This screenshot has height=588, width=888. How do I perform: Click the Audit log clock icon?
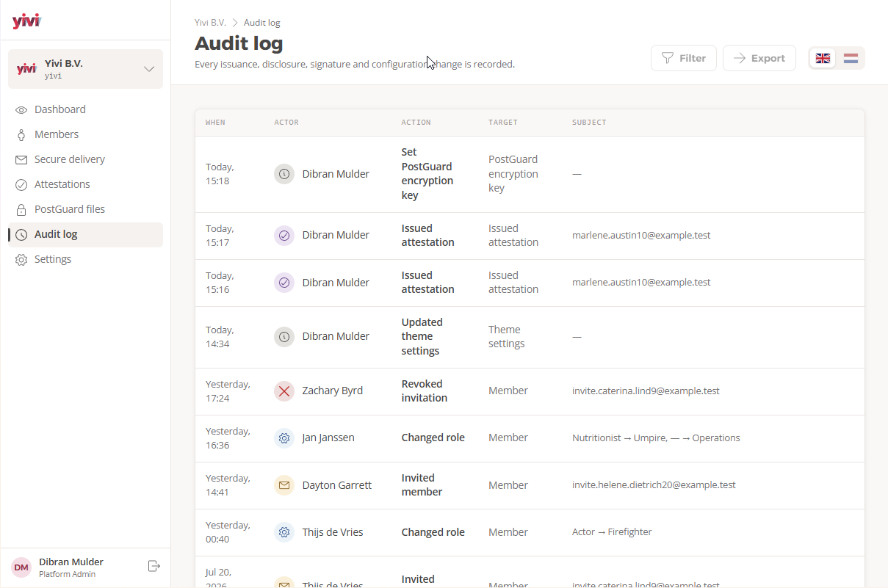(x=21, y=235)
